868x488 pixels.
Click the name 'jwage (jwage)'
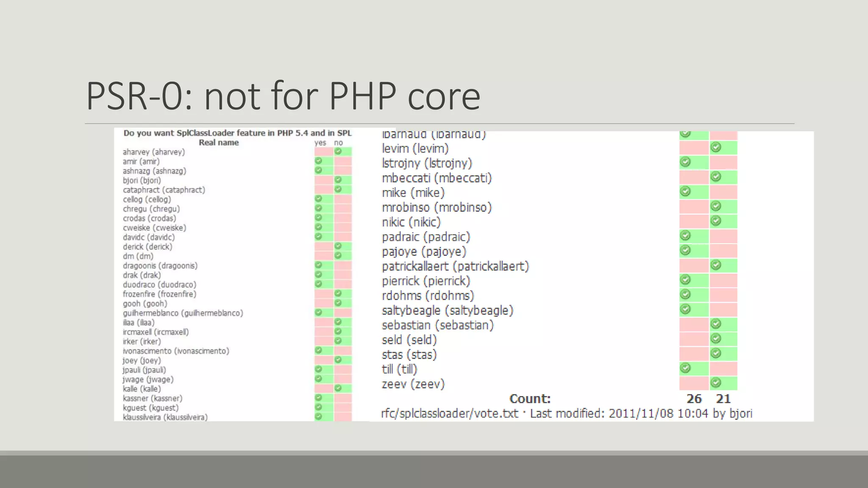tap(148, 380)
